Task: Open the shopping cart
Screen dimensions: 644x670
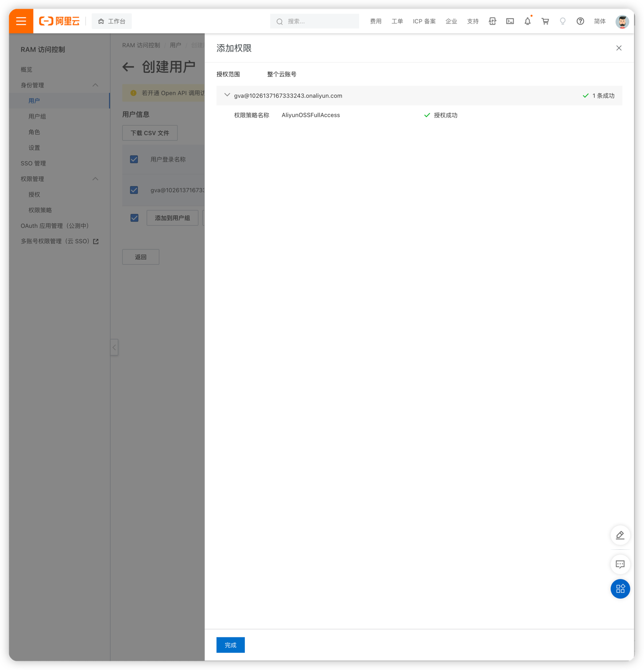Action: click(x=545, y=21)
